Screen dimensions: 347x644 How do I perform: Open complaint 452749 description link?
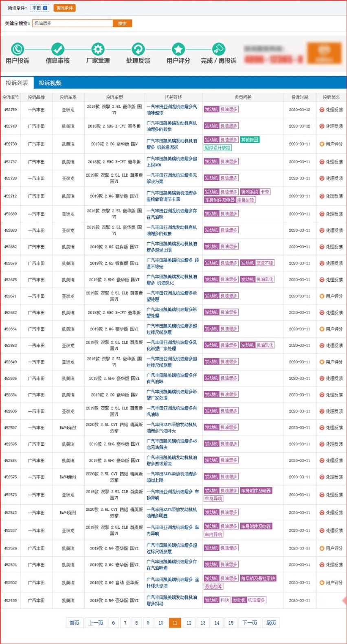[171, 126]
